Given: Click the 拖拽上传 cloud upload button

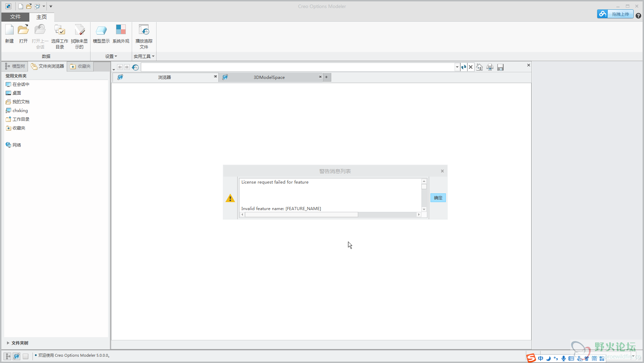Looking at the screenshot, I should pos(615,14).
